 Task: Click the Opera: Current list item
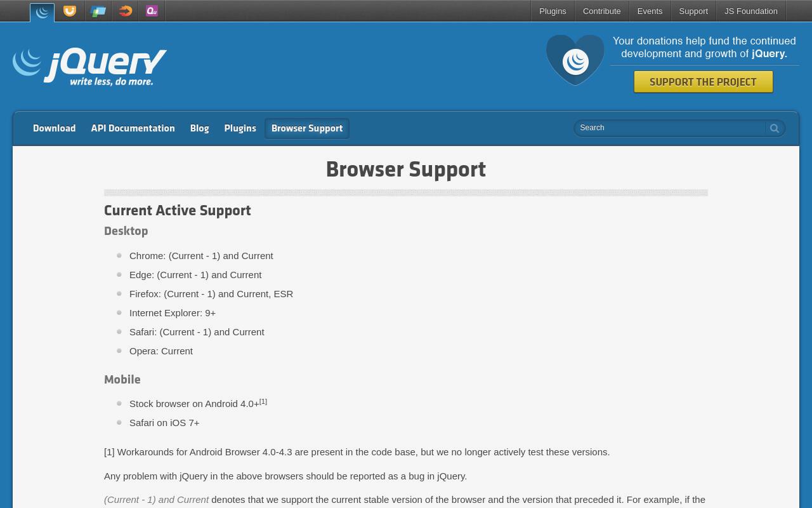coord(161,351)
